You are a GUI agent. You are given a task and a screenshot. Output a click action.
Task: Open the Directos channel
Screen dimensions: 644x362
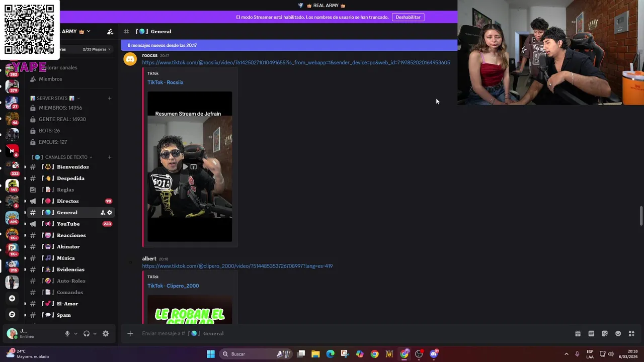click(x=70, y=201)
